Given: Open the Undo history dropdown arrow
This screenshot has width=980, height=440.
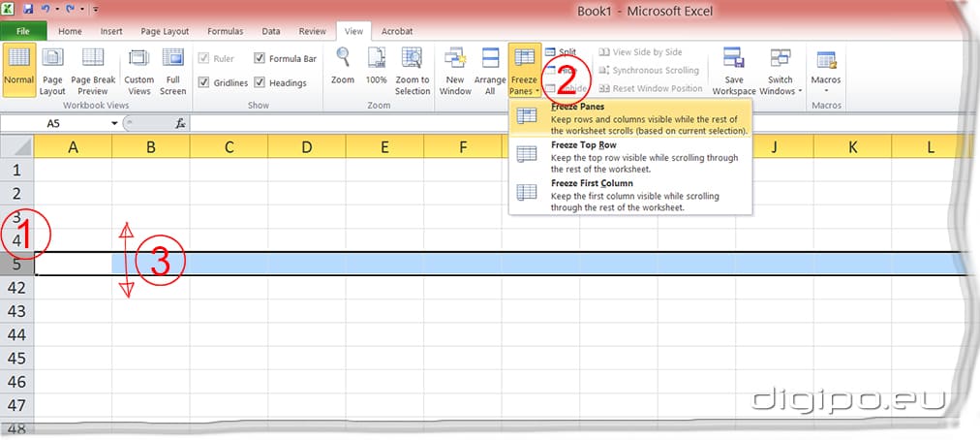Looking at the screenshot, I should click(x=57, y=10).
